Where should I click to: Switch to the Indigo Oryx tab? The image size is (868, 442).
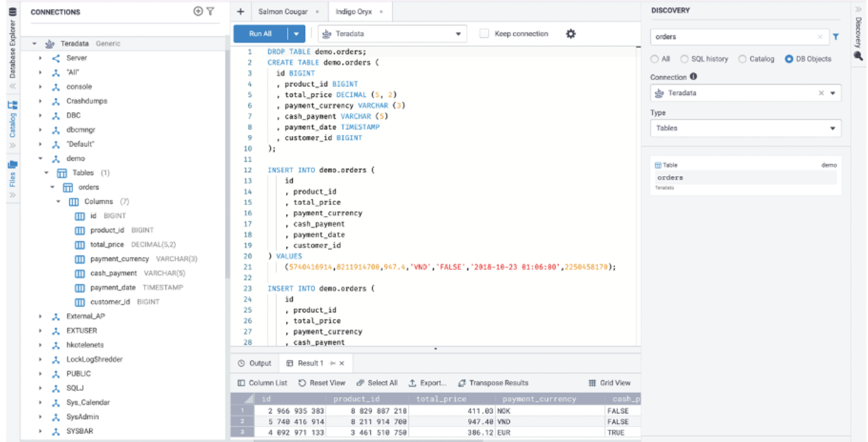(x=354, y=12)
